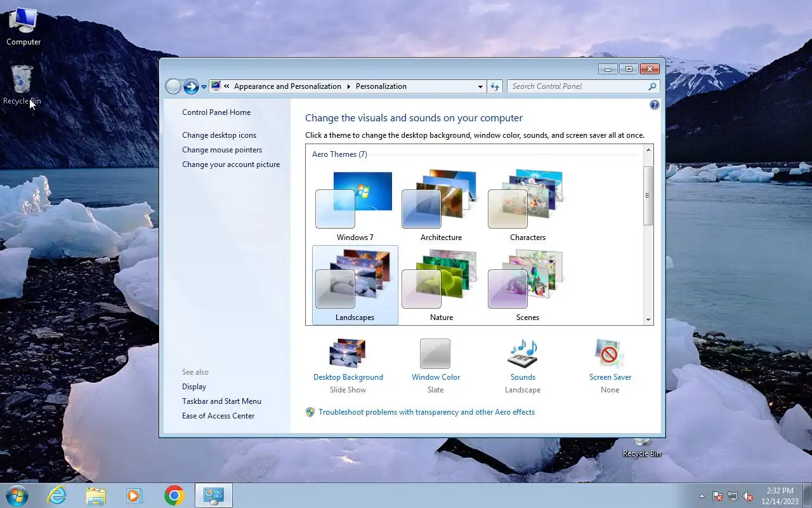
Task: Open Change mouse pointers
Action: pyautogui.click(x=222, y=150)
